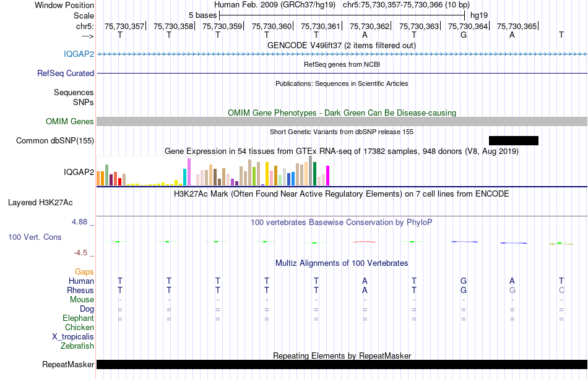The image size is (588, 379).
Task: Click the Common dbSNP black variant block
Action: pyautogui.click(x=513, y=140)
